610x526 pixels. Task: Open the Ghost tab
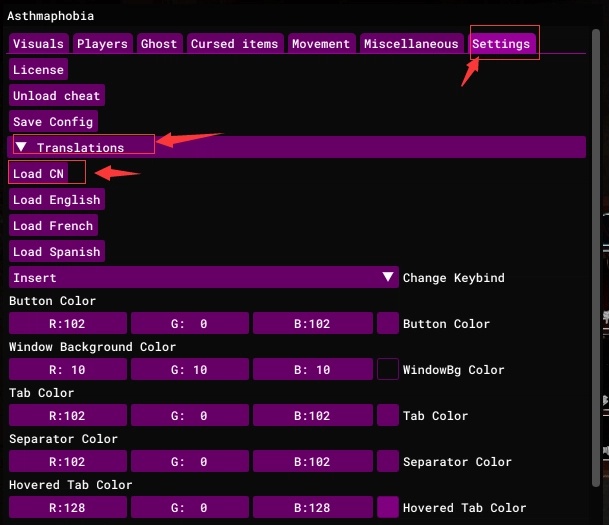tap(159, 44)
